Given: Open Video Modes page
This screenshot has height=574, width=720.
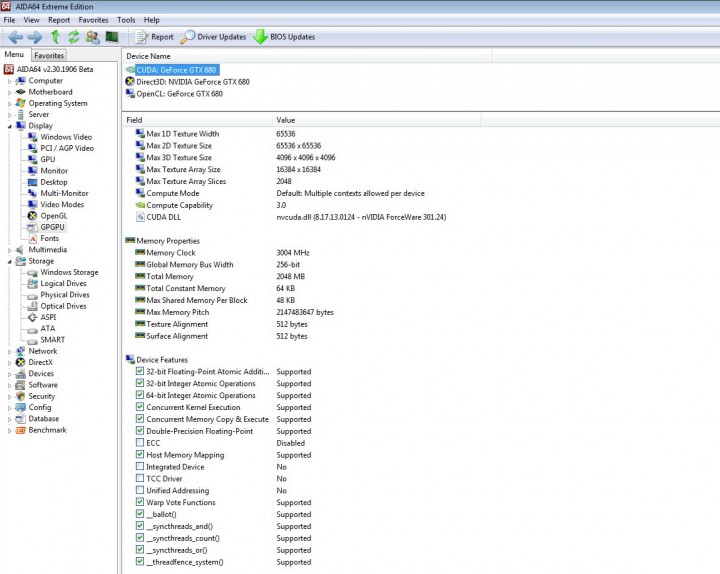Looking at the screenshot, I should tap(62, 204).
